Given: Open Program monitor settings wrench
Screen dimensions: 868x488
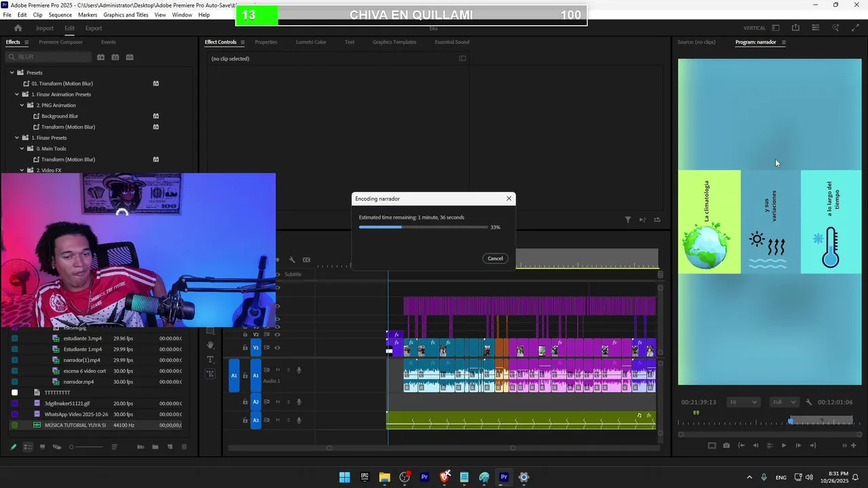Looking at the screenshot, I should click(810, 402).
